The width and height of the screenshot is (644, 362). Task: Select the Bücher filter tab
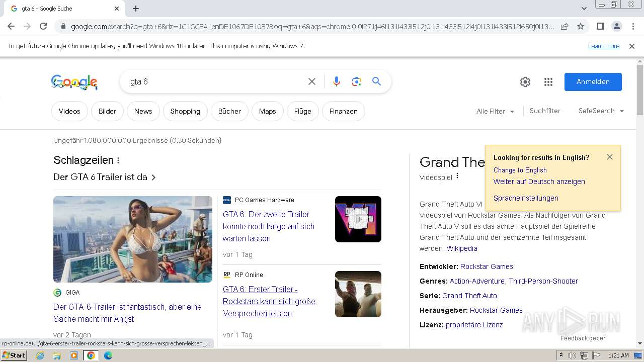229,111
